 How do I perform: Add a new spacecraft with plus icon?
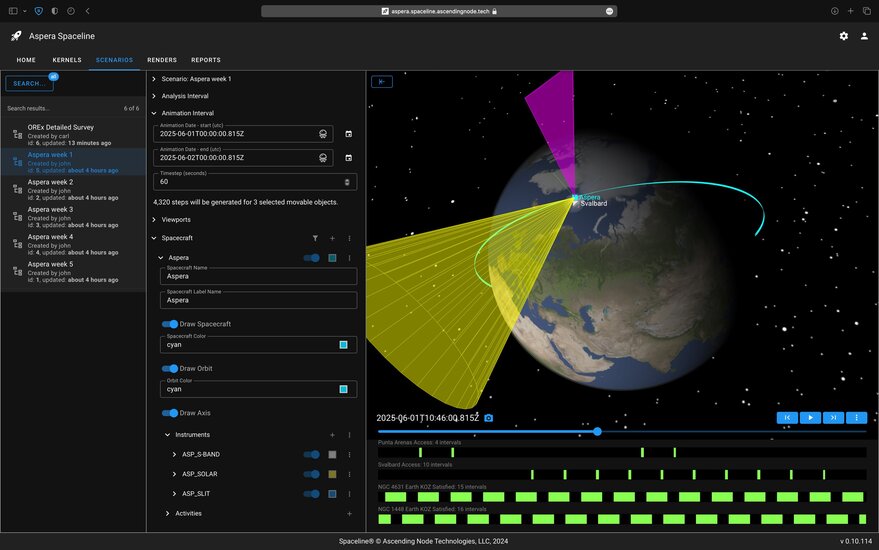click(332, 238)
